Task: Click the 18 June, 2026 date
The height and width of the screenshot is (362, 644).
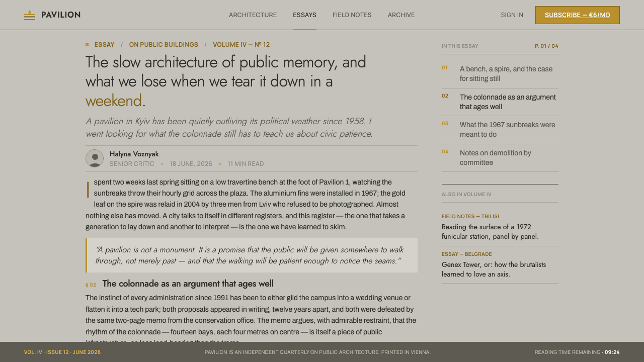Action: [191, 164]
